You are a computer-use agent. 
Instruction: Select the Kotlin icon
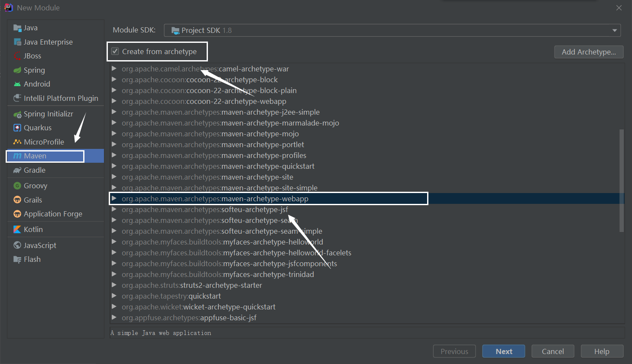pyautogui.click(x=17, y=229)
